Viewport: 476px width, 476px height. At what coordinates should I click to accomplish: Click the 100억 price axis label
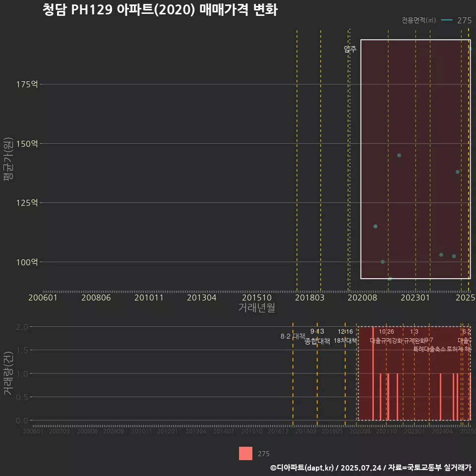tap(27, 262)
